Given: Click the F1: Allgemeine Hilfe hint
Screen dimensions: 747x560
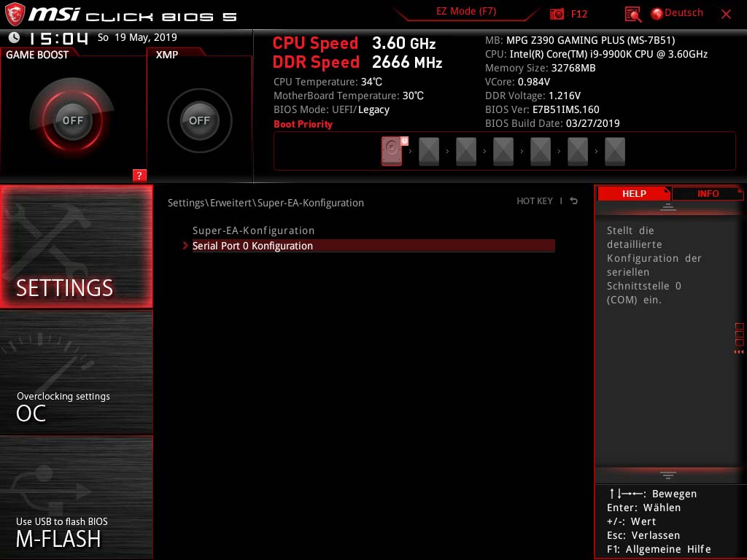Looking at the screenshot, I should [659, 549].
